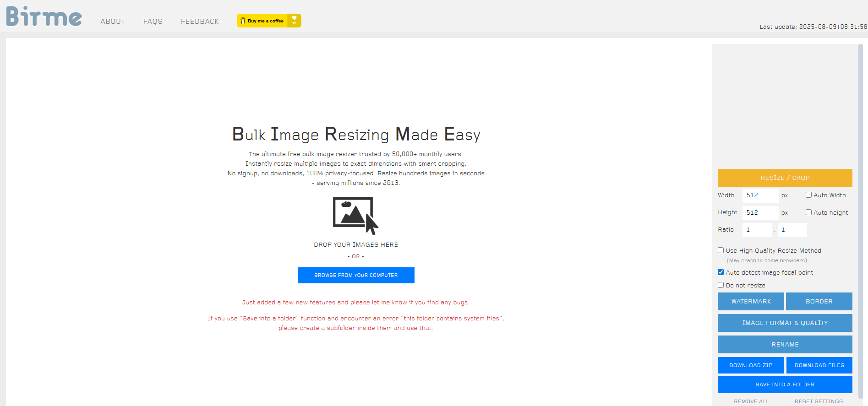Screen dimensions: 868x406
Task: Open the FAQs page
Action: tap(153, 22)
